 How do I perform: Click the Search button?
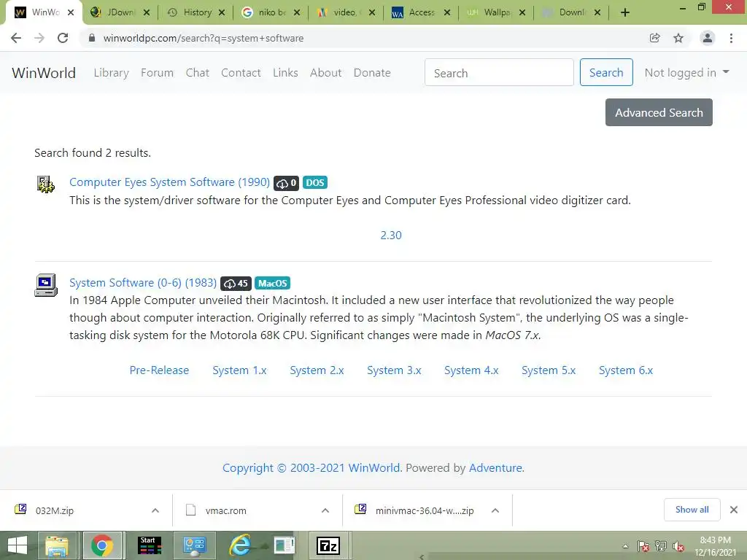click(x=606, y=72)
